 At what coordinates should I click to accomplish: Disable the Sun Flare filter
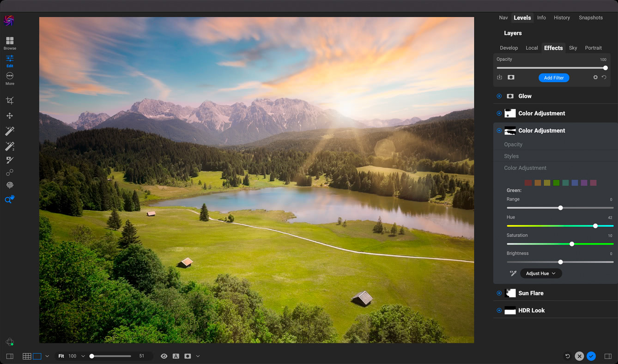[x=499, y=293]
